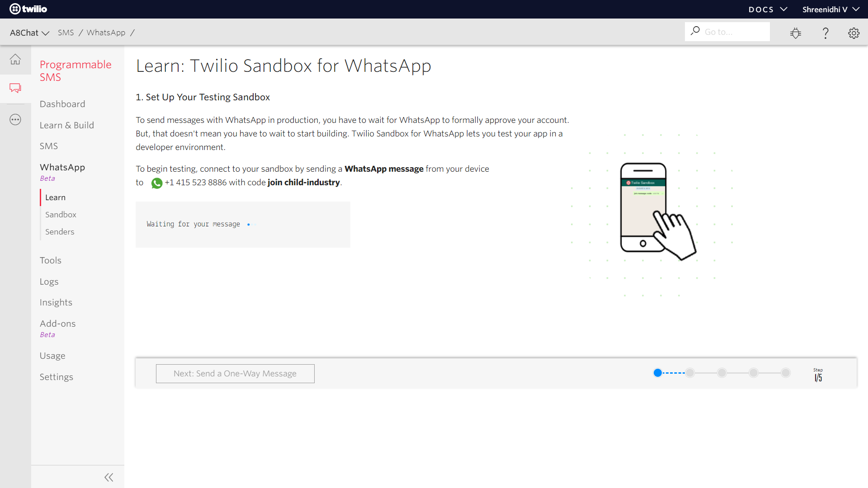Image resolution: width=868 pixels, height=488 pixels.
Task: Open Tools in the sidebar
Action: point(50,261)
